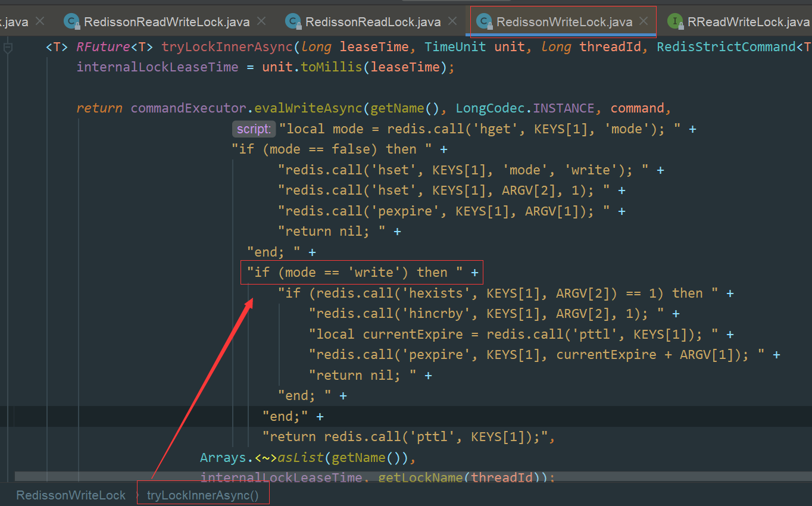Screen dimensions: 812x506
Task: Collapse the tryLockInnerAsync method fold marker in gutter
Action: 8,48
